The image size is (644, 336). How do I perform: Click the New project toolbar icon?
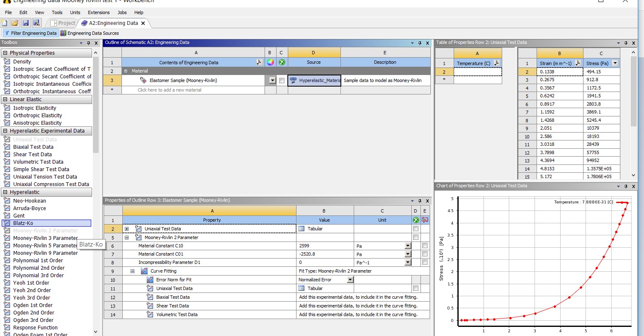coord(5,23)
